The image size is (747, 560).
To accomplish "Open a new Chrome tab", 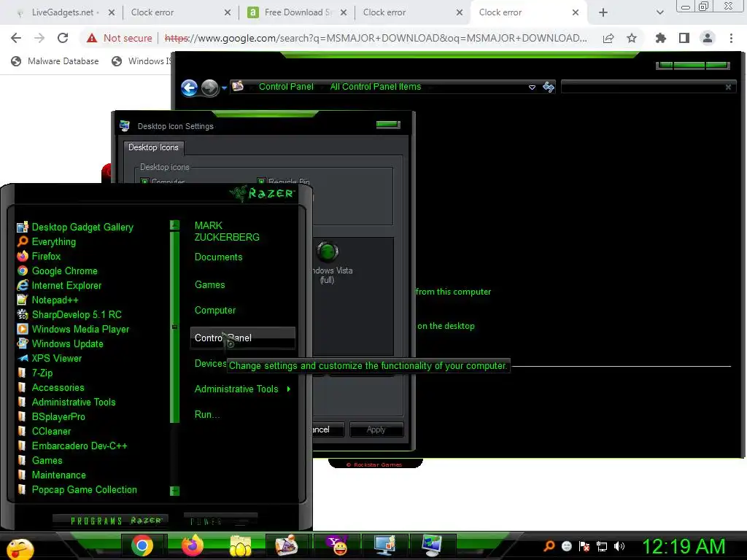I will (x=603, y=12).
